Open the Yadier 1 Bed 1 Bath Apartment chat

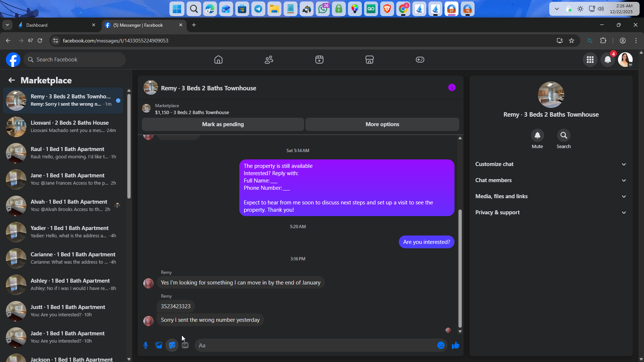tap(63, 232)
